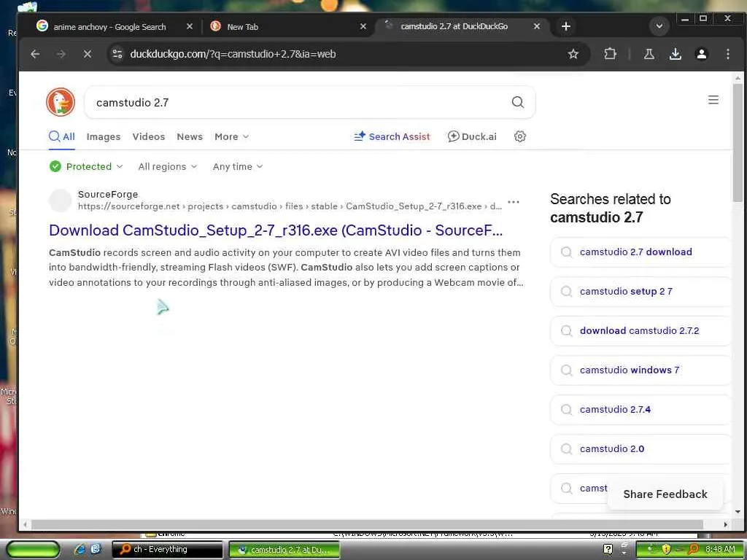Click the browser forward arrow
The height and width of the screenshot is (560, 747).
click(x=61, y=54)
